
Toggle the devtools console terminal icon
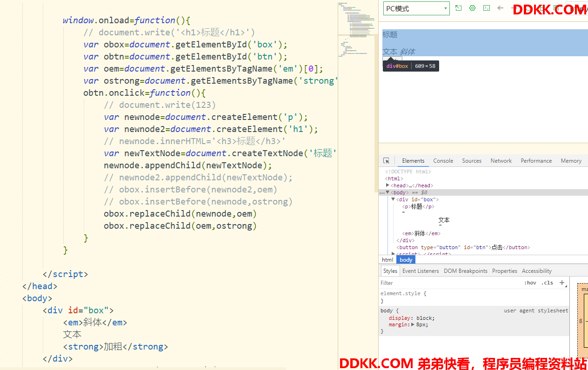(486, 8)
